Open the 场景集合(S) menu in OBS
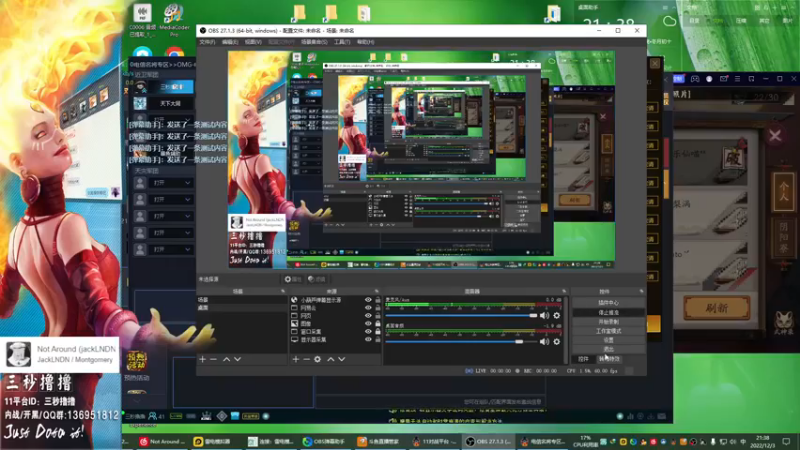 pyautogui.click(x=314, y=42)
